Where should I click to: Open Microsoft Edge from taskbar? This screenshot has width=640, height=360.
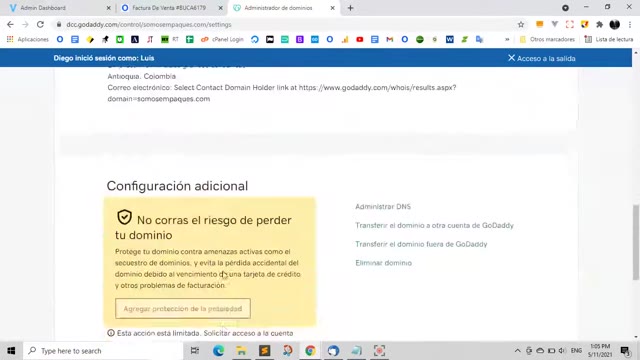pyautogui.click(x=218, y=351)
